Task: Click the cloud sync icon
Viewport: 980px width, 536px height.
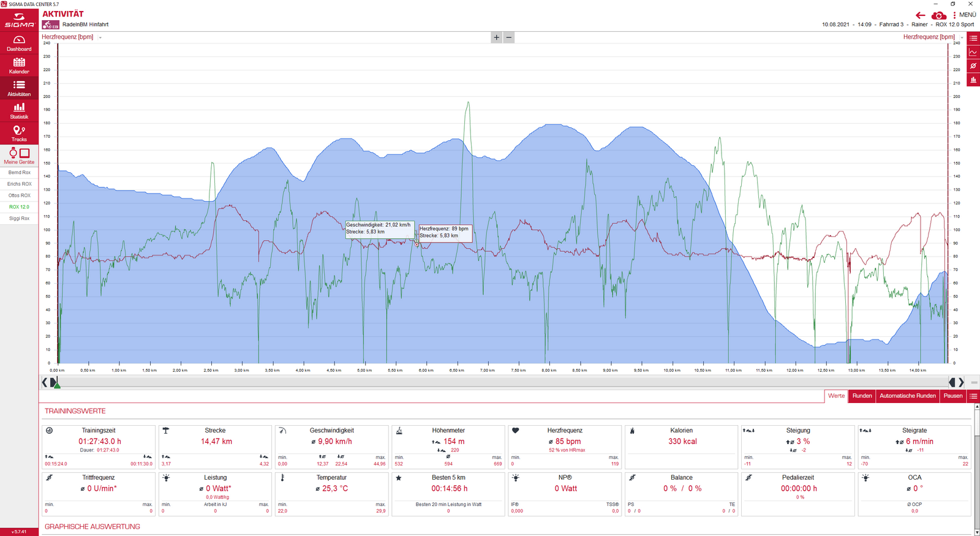Action: 938,15
